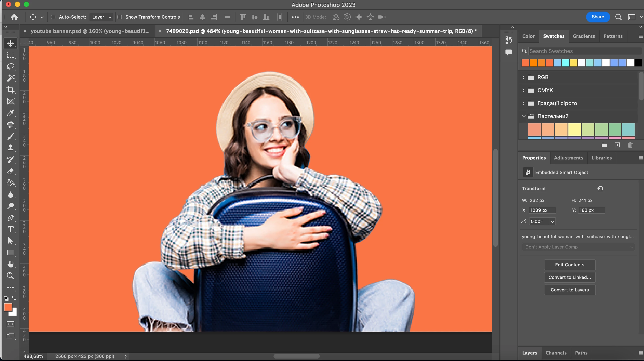Select the Zoom tool
The height and width of the screenshot is (361, 644).
coord(11,276)
